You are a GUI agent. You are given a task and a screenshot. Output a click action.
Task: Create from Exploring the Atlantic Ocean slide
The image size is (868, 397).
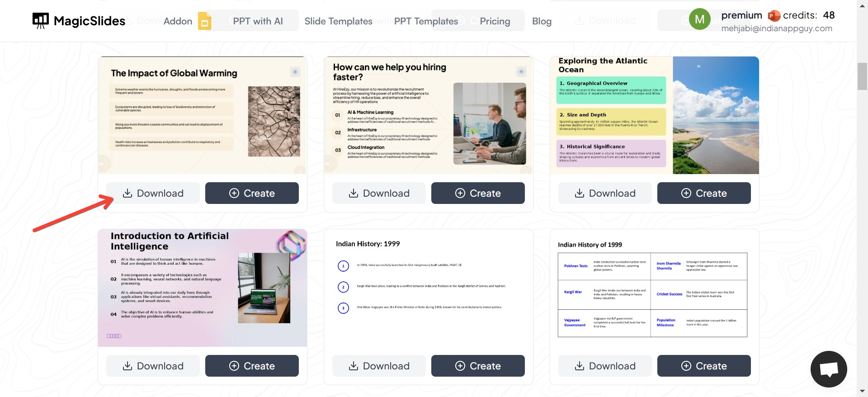[704, 193]
